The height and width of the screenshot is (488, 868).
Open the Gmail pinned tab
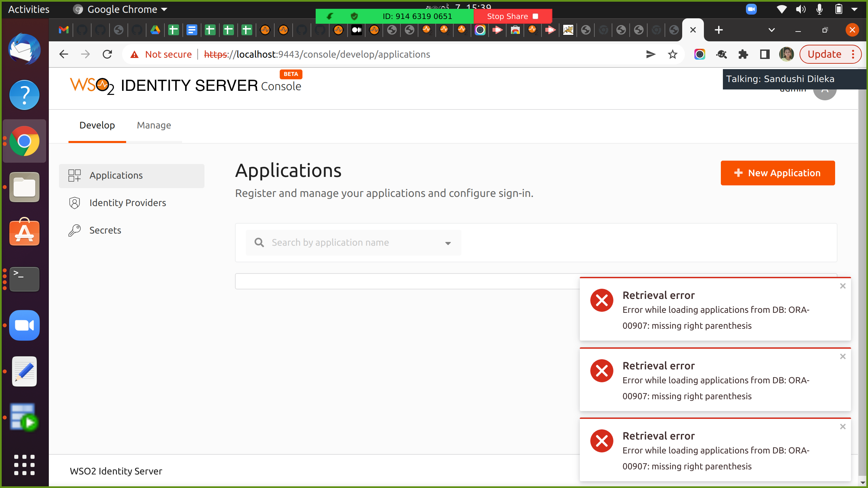click(x=64, y=30)
